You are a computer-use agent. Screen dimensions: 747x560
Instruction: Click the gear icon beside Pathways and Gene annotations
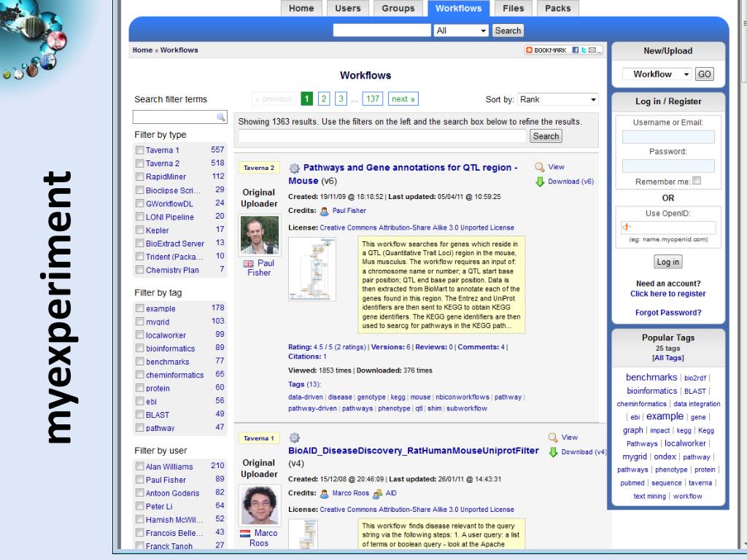(x=295, y=168)
